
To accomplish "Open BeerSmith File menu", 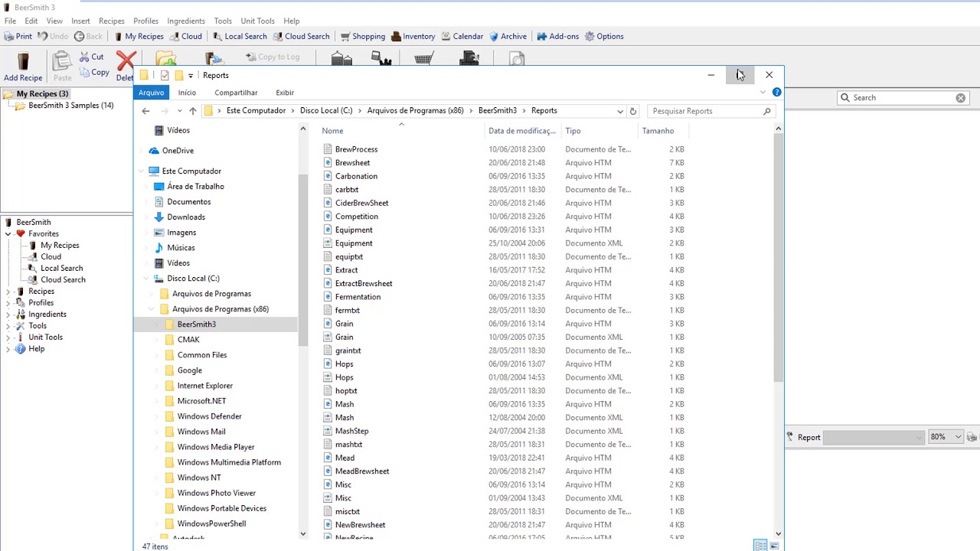I will 10,21.
